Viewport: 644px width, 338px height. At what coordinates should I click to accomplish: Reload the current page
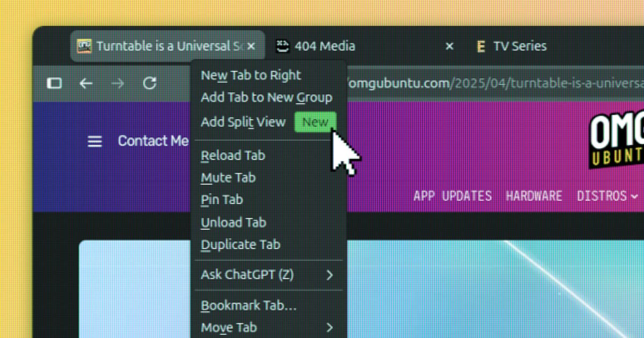click(150, 83)
